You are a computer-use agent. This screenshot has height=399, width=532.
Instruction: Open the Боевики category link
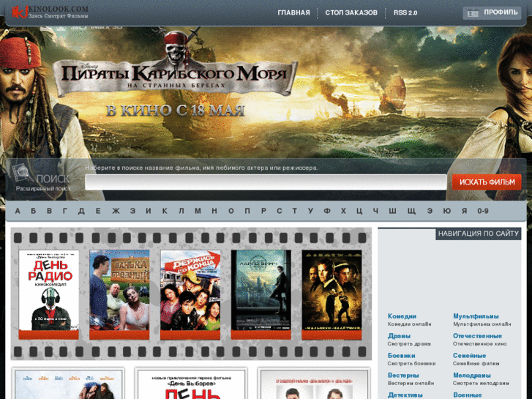pos(401,356)
